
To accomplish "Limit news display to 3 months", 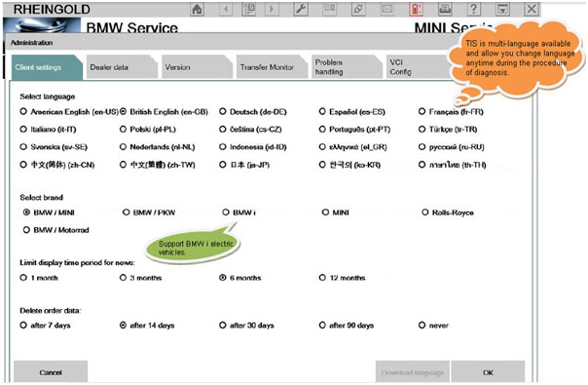I will coord(123,278).
